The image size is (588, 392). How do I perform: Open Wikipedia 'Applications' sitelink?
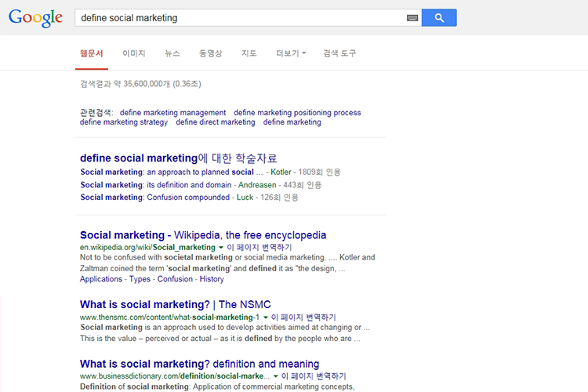click(101, 279)
